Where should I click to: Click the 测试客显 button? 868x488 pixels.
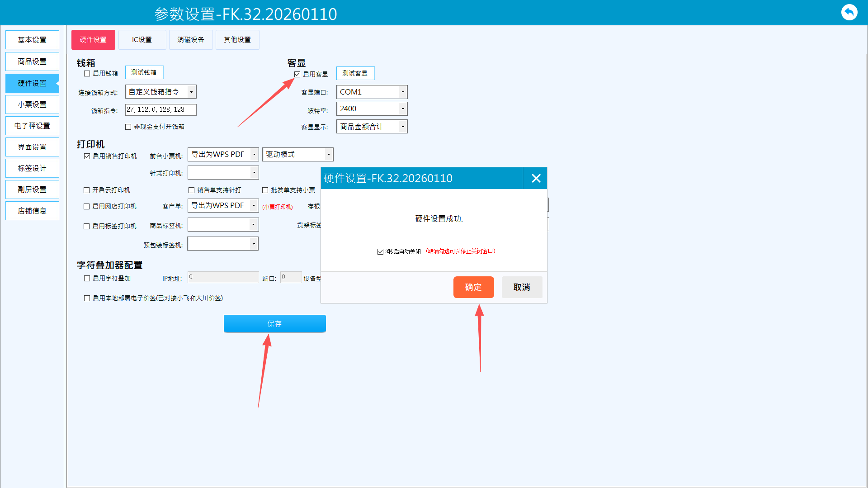[x=355, y=73]
